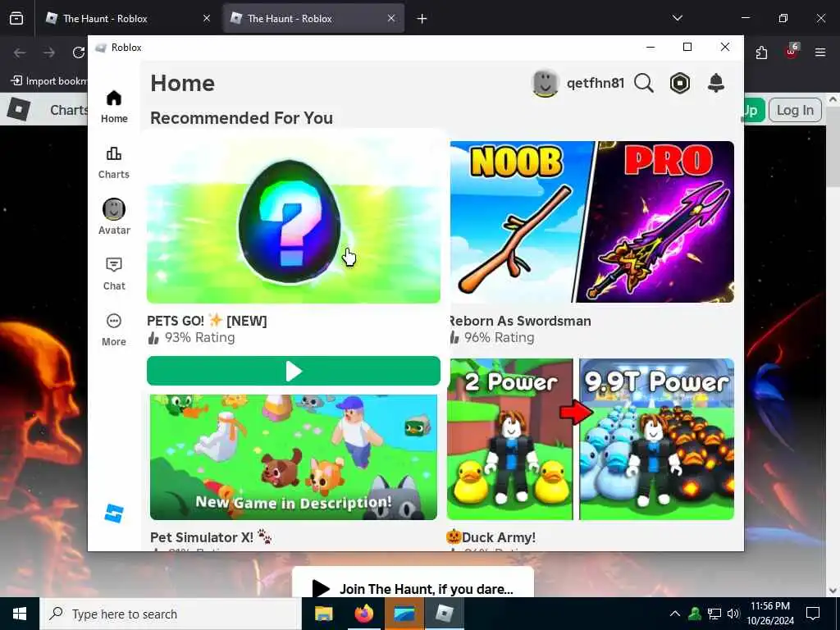The width and height of the screenshot is (840, 630).
Task: Open search with magnifier icon in Roblox app
Action: coord(644,83)
